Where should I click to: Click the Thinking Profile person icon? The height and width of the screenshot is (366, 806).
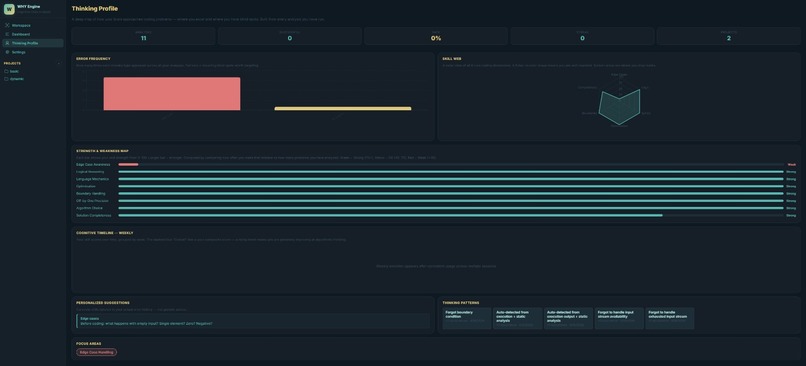click(x=7, y=43)
